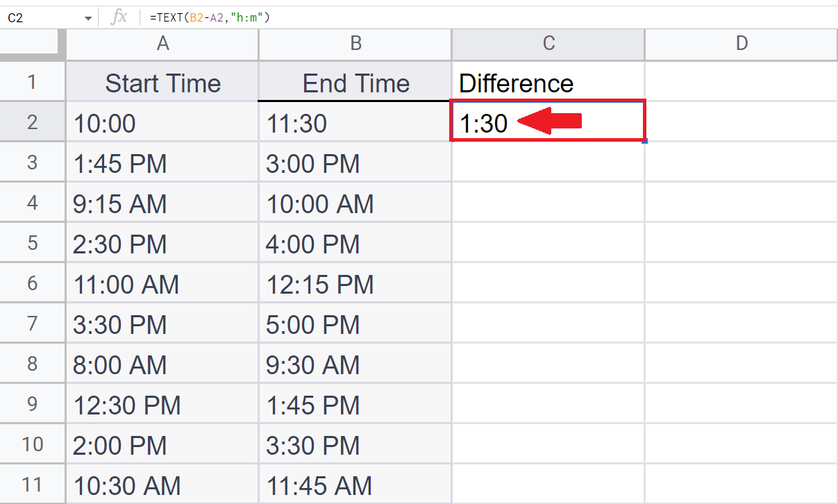Open the name box dropdown arrow
The image size is (838, 504).
tap(87, 17)
